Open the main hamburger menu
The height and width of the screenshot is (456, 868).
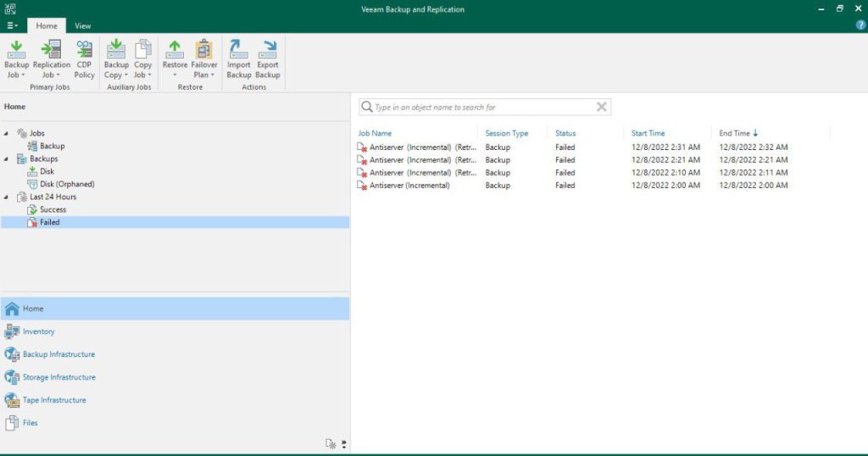click(x=12, y=25)
